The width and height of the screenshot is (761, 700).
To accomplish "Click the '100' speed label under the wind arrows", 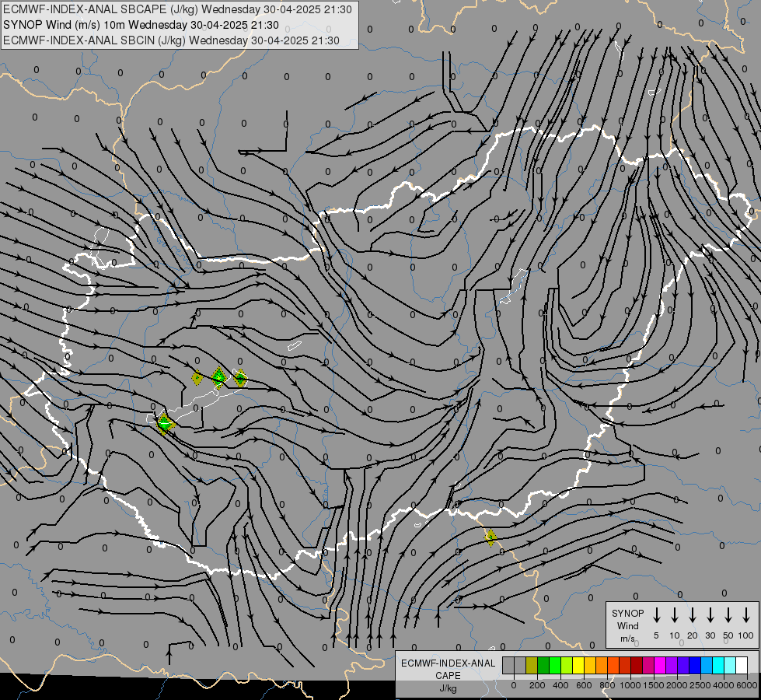I will [x=746, y=635].
